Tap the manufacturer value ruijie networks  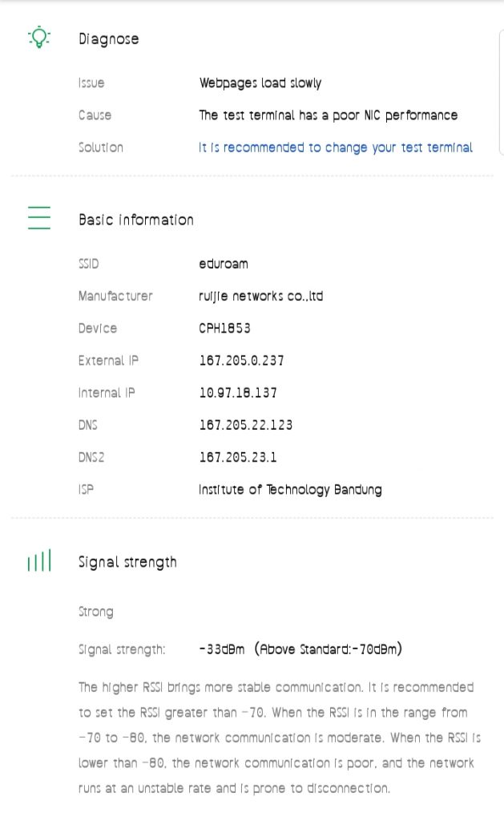click(x=260, y=296)
